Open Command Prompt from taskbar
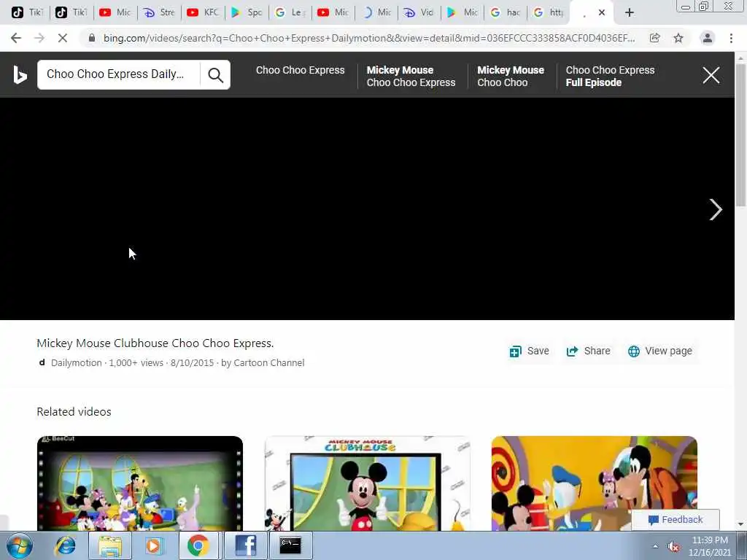This screenshot has width=747, height=560. tap(290, 545)
